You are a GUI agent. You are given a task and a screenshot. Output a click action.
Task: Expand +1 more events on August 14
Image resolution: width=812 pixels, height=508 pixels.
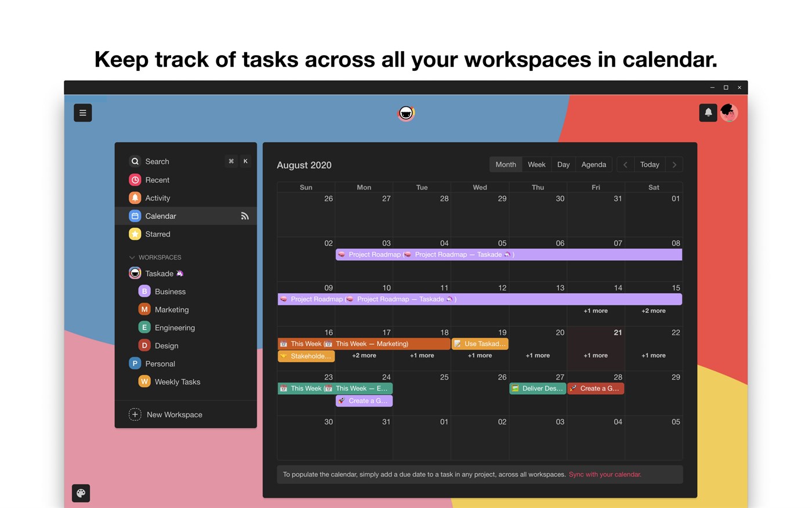(x=596, y=311)
